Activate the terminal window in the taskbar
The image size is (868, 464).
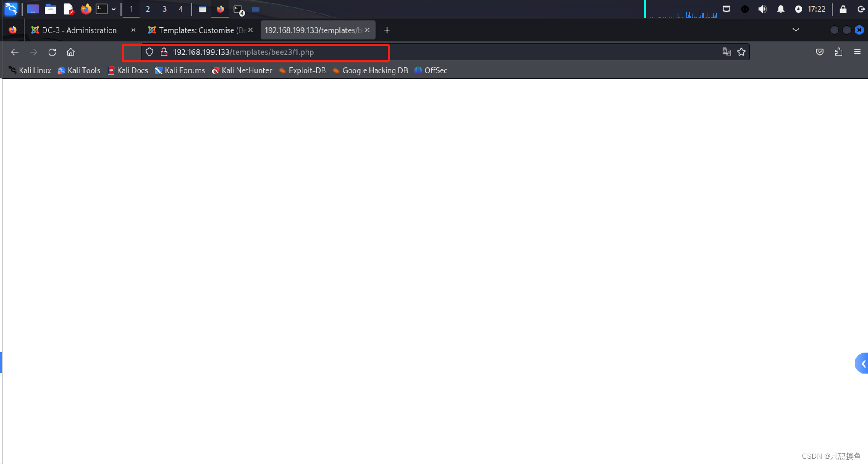click(239, 9)
